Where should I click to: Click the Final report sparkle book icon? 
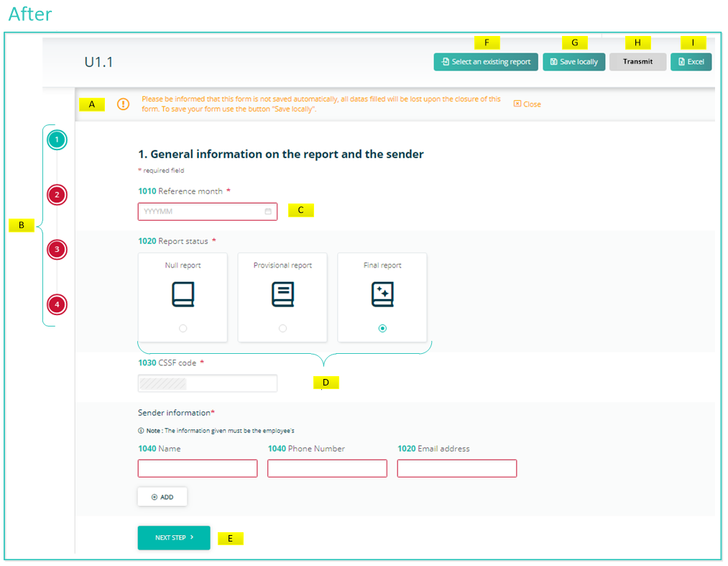click(382, 295)
